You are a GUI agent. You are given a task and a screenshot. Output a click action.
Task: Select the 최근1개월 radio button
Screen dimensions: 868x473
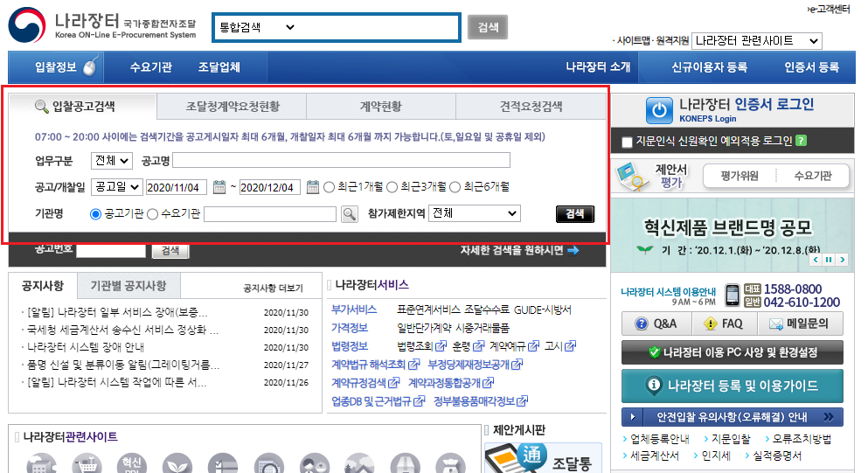point(329,187)
